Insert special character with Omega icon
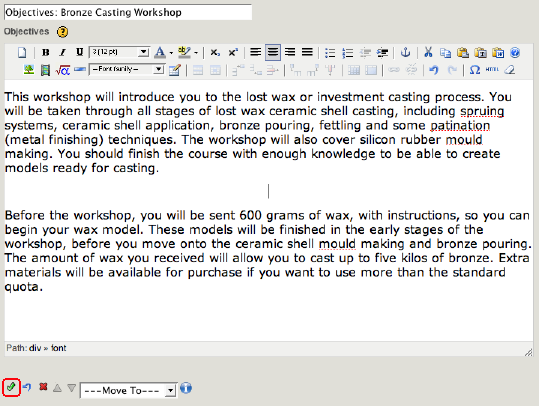Viewport: 539px width, 406px height. pos(475,70)
